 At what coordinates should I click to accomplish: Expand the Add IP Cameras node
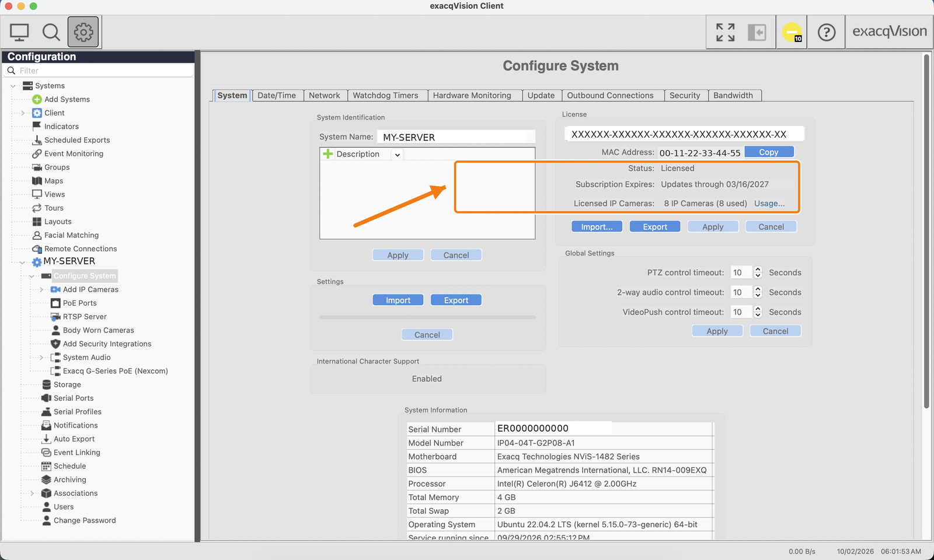[41, 289]
